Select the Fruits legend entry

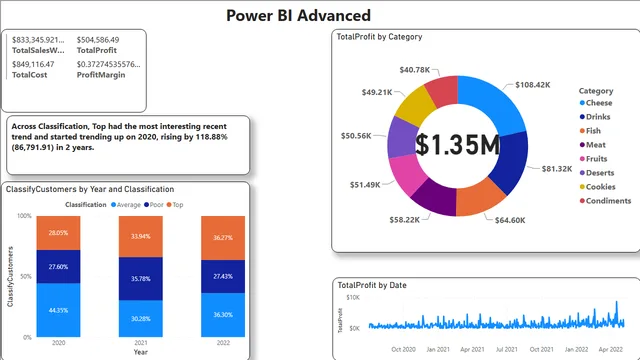[593, 159]
